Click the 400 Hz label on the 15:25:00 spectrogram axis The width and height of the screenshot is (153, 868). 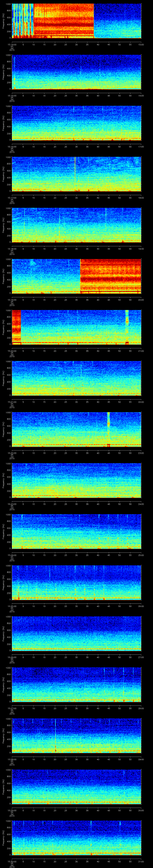(9, 586)
